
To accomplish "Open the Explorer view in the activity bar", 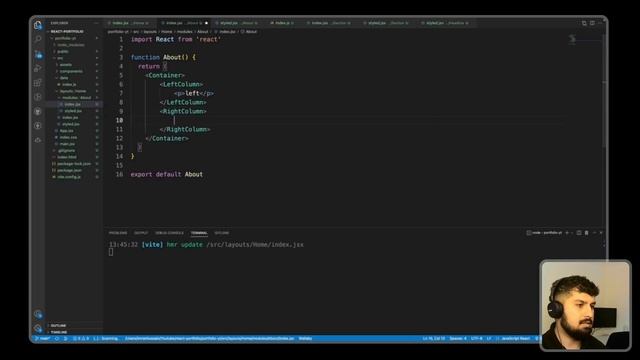I will click(38, 25).
